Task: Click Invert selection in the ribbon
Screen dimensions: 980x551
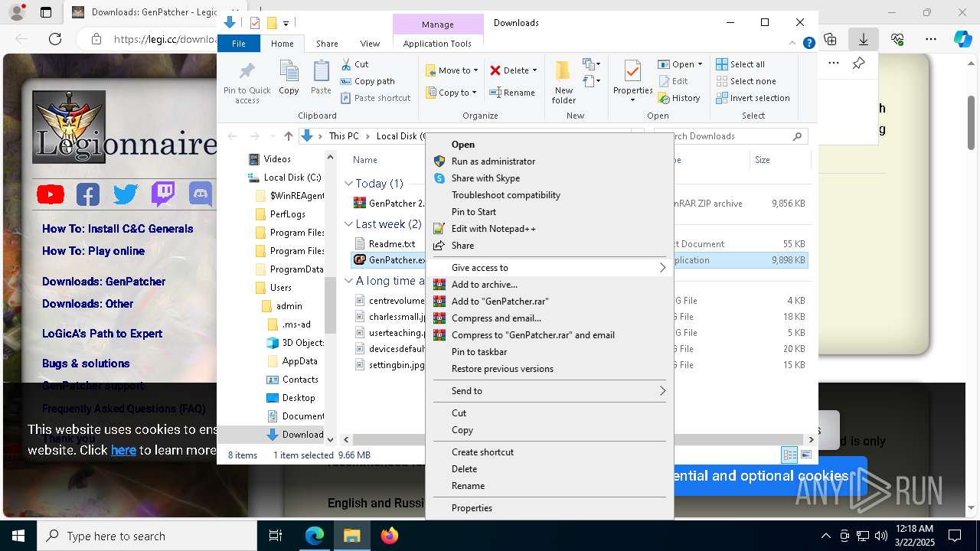Action: pyautogui.click(x=753, y=98)
